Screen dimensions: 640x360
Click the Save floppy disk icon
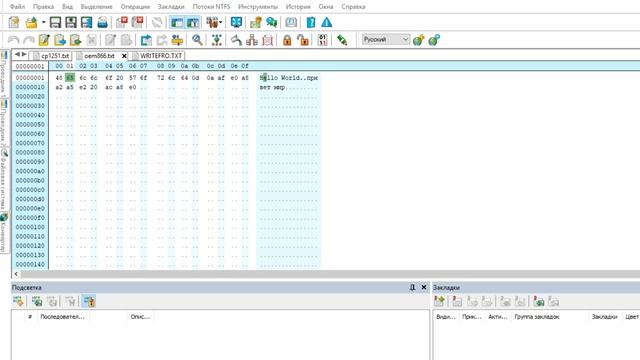point(55,22)
